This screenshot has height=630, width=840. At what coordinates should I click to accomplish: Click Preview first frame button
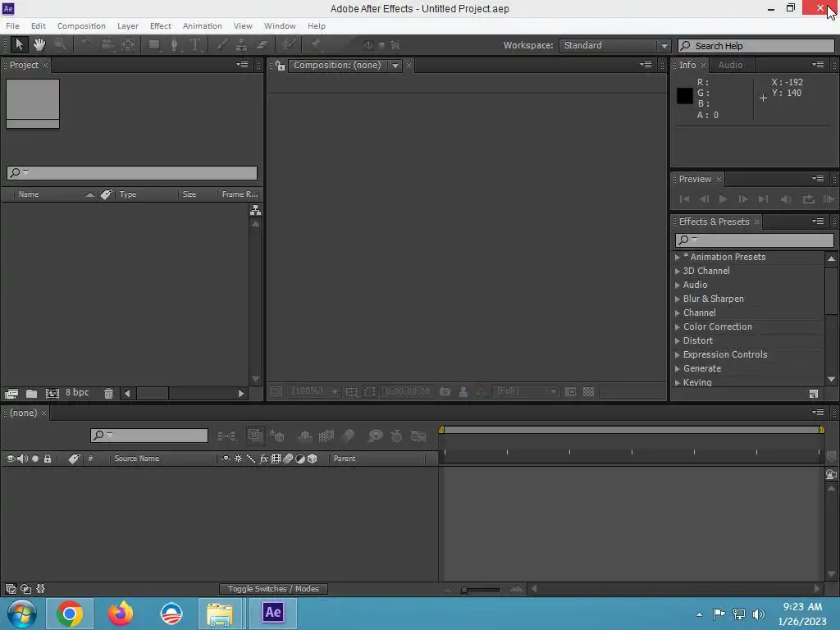click(x=684, y=199)
